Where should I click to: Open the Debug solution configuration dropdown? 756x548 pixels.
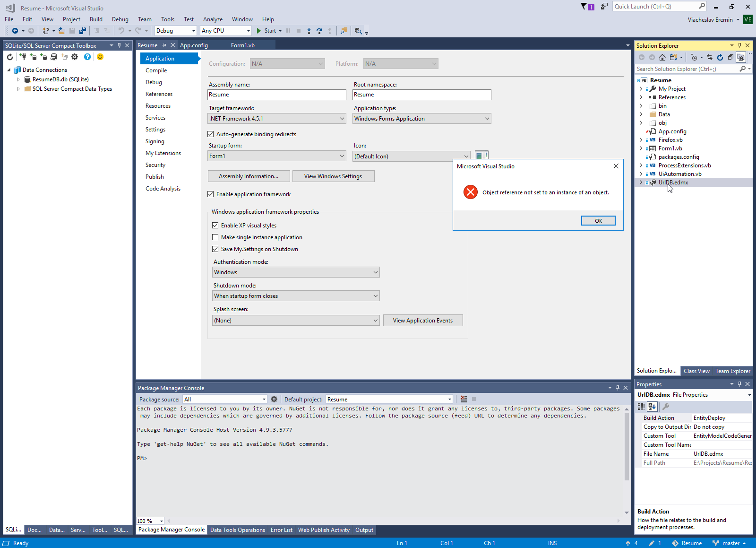176,31
